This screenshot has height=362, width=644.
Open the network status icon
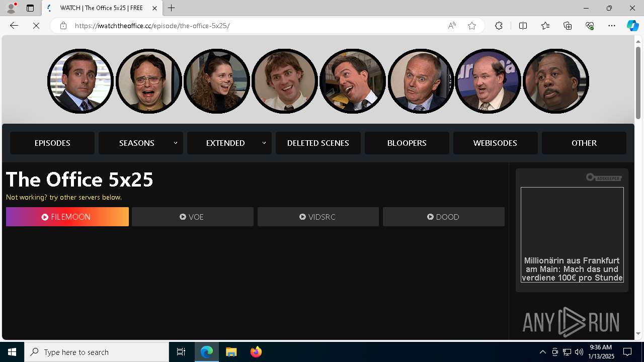pyautogui.click(x=567, y=352)
